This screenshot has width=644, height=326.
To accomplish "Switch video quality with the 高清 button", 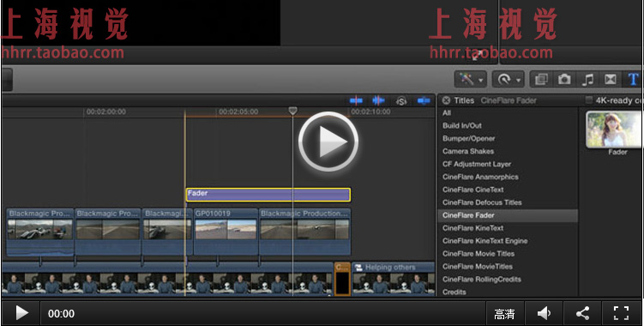I will [x=504, y=314].
